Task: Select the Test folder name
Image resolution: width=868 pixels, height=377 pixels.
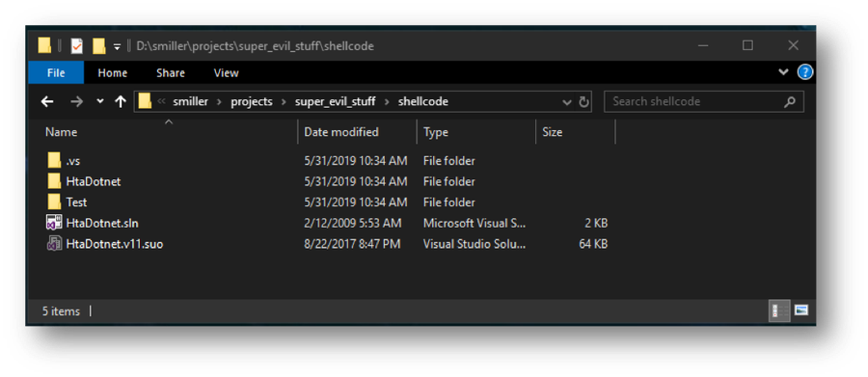Action: 76,202
